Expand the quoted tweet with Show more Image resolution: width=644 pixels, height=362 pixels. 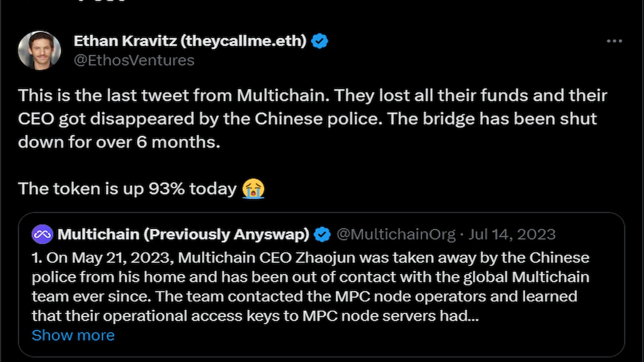pyautogui.click(x=72, y=335)
